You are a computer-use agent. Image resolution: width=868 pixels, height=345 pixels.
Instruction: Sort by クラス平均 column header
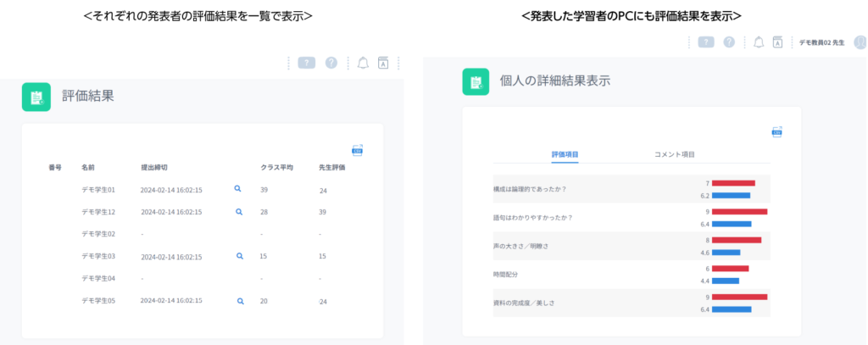pos(276,167)
